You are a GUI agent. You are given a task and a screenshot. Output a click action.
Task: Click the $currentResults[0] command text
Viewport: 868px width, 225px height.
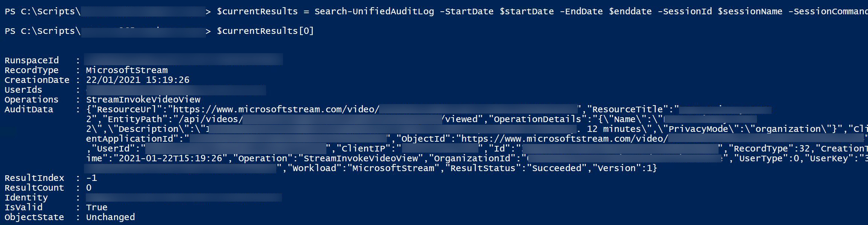click(x=265, y=31)
